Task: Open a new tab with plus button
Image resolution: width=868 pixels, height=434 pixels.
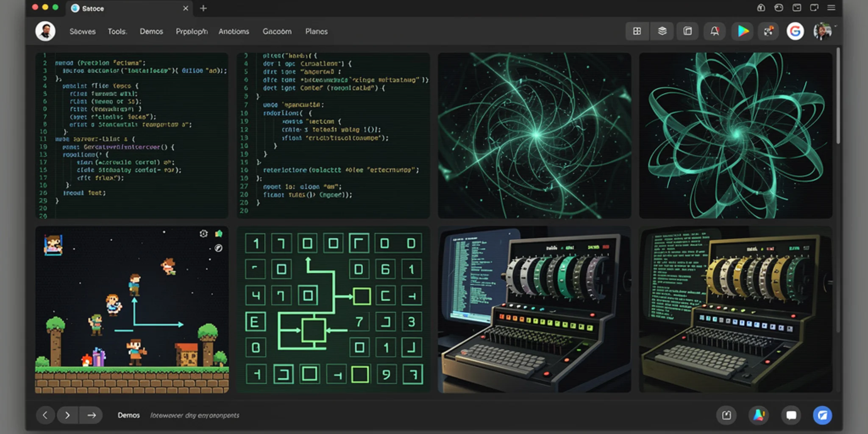Action: click(x=203, y=8)
